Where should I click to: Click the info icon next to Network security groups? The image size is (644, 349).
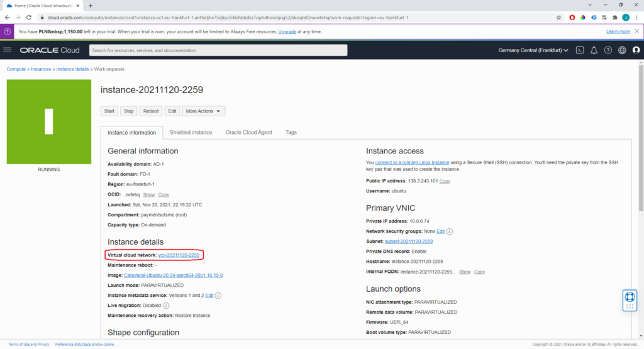click(450, 231)
